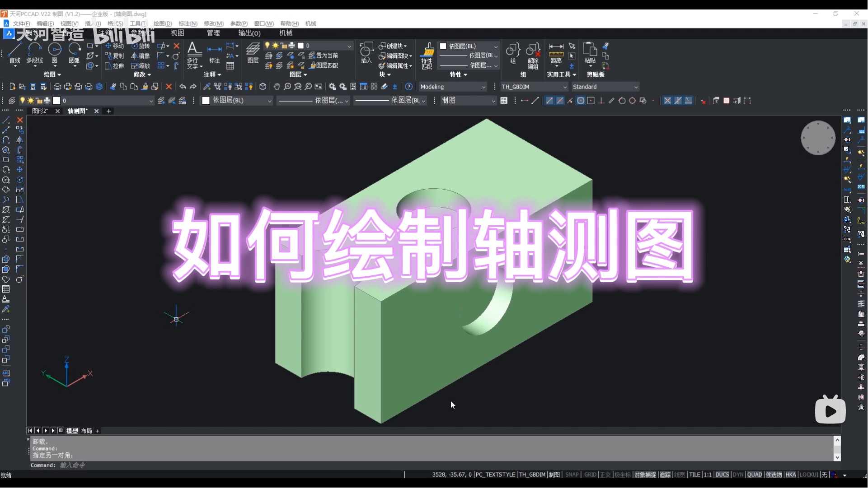The width and height of the screenshot is (868, 488).
Task: Click the redo arrow in the toolbar
Action: click(x=193, y=87)
